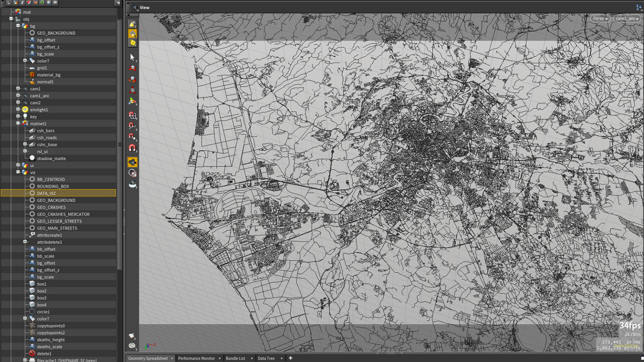Select the GEO_MAIN_STREETS node
Screen dimensions: 644x362
[57, 228]
